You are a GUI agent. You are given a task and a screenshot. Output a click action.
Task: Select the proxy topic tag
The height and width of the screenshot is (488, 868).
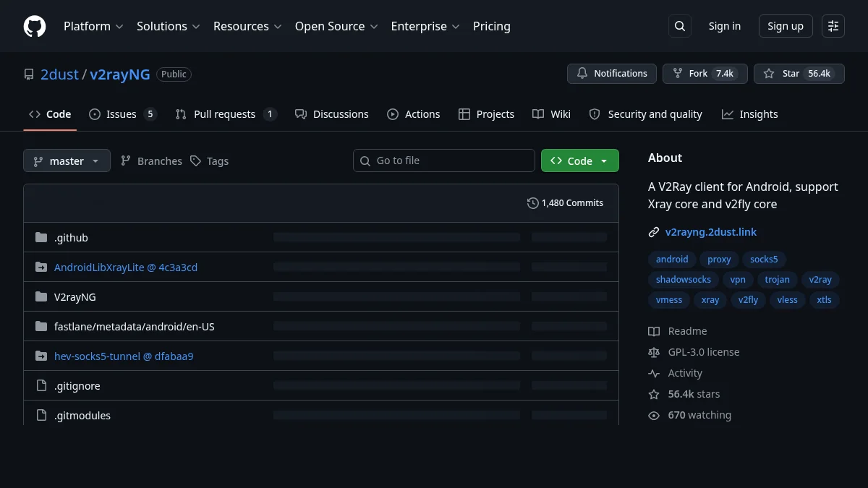tap(719, 260)
